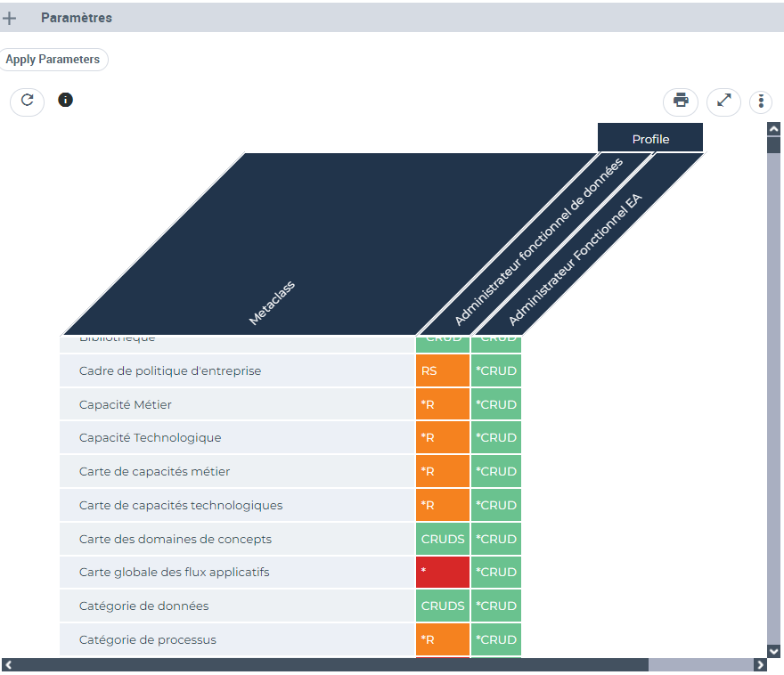The image size is (784, 675).
Task: Click right arrow on horizontal scrollbar
Action: pos(760,664)
